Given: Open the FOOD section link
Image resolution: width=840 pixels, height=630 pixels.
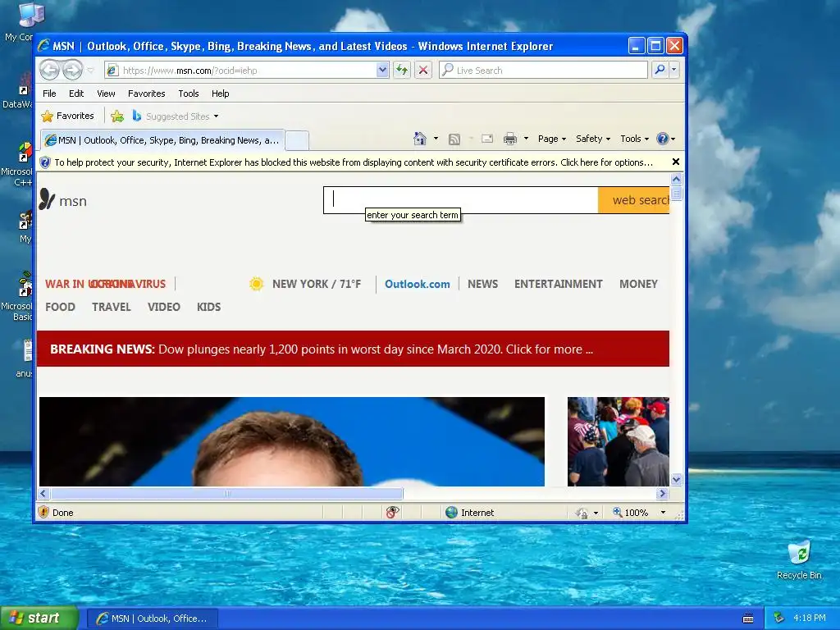Looking at the screenshot, I should tap(60, 307).
